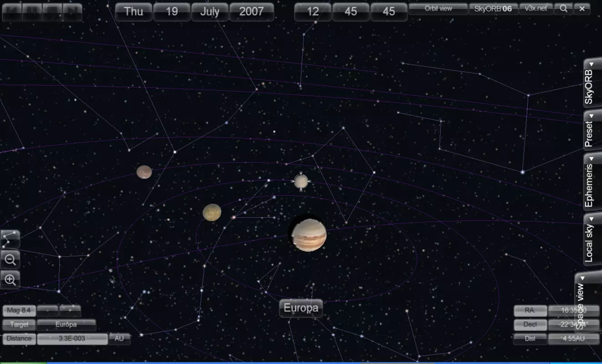Open the search magnifier icon
This screenshot has width=602, height=364.
point(563,9)
